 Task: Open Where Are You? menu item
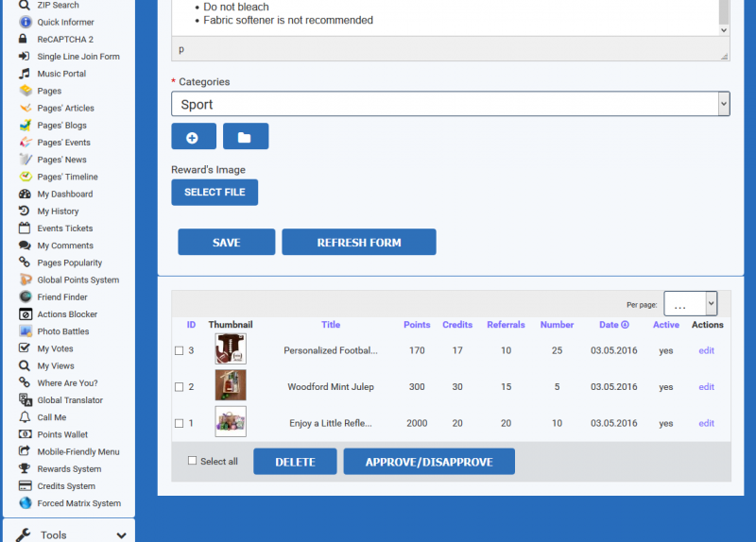(67, 383)
